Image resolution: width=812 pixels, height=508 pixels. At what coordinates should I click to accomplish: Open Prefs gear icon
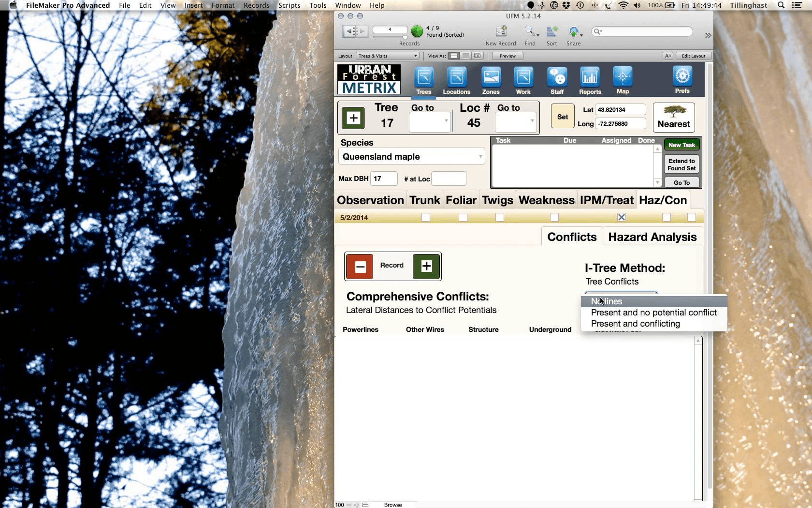pyautogui.click(x=682, y=76)
